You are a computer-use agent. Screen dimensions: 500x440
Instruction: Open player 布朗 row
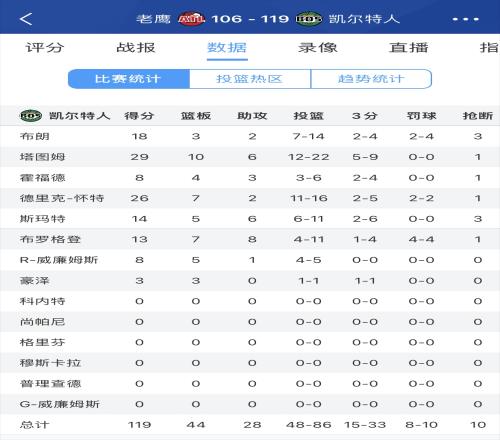(250, 136)
